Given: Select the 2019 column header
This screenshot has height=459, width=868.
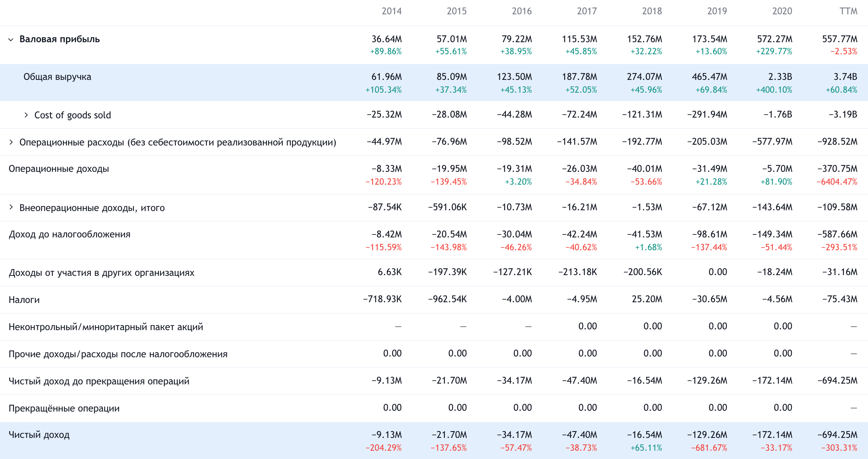Looking at the screenshot, I should 717,11.
